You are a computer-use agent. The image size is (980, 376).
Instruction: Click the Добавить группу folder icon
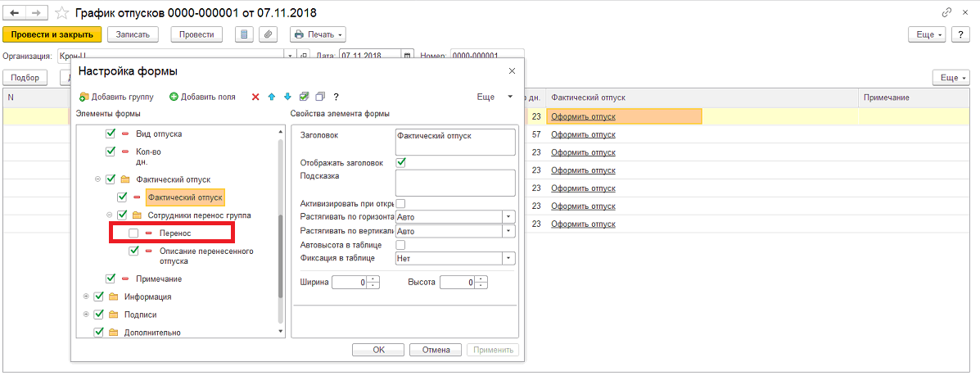84,97
